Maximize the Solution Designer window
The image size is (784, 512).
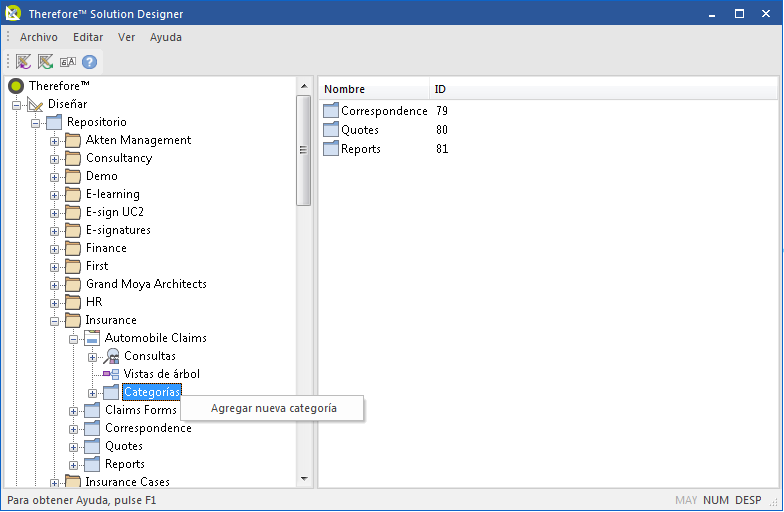click(x=740, y=14)
